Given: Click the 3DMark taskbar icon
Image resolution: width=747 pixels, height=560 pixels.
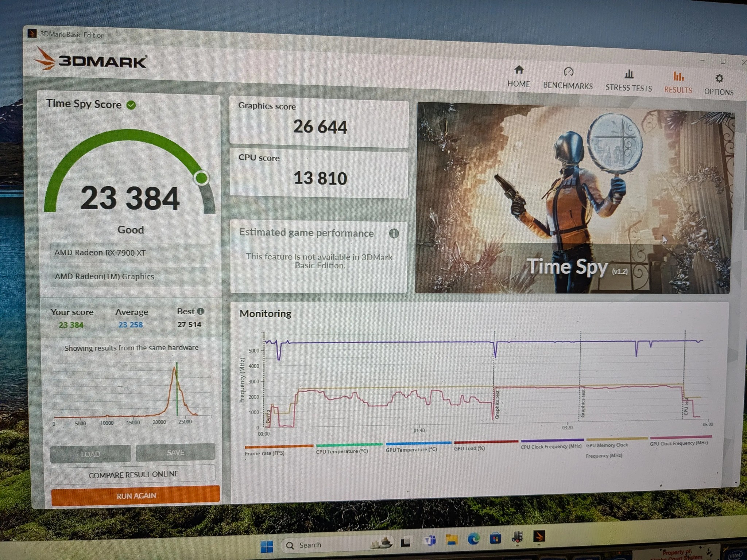Looking at the screenshot, I should (x=539, y=536).
